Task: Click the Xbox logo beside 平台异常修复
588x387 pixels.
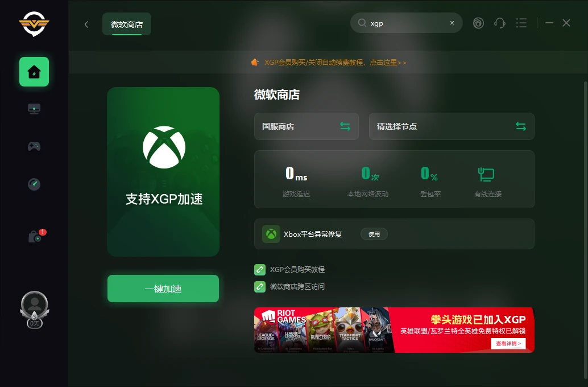Action: [271, 233]
